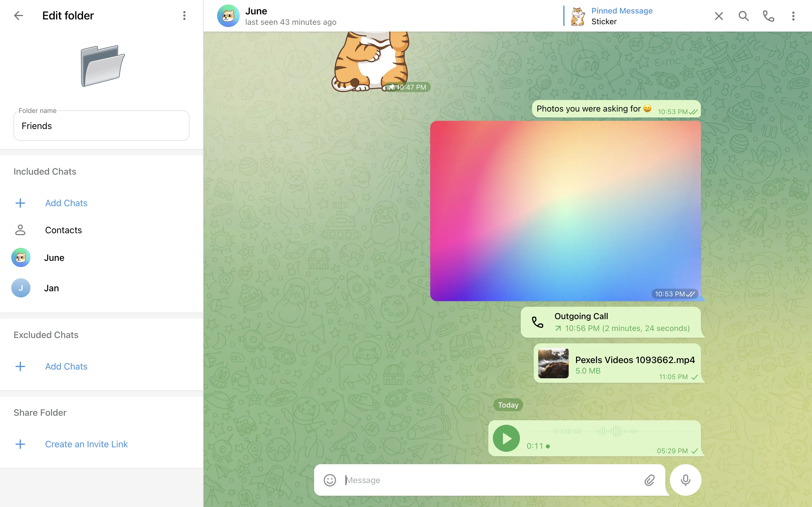812x507 pixels.
Task: Click the Folder name input field
Action: coord(101,126)
